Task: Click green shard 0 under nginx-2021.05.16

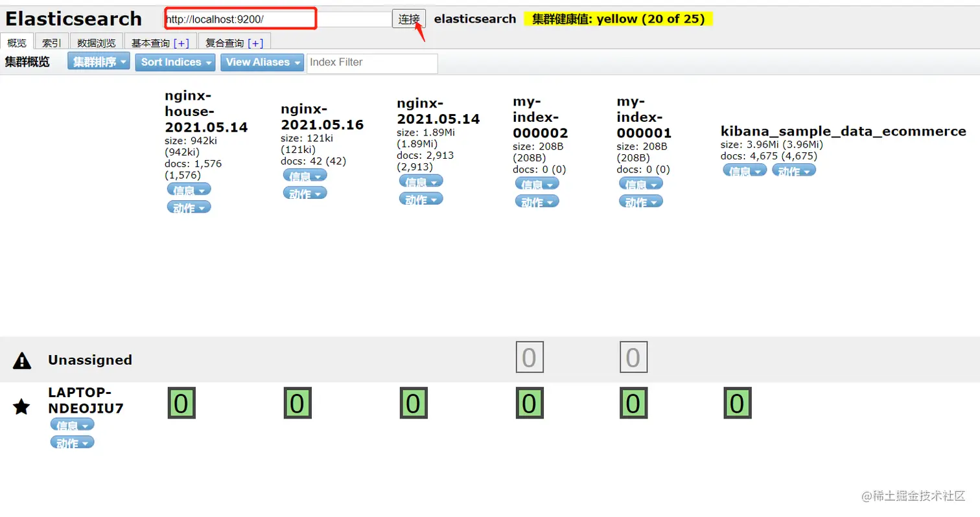Action: 297,403
